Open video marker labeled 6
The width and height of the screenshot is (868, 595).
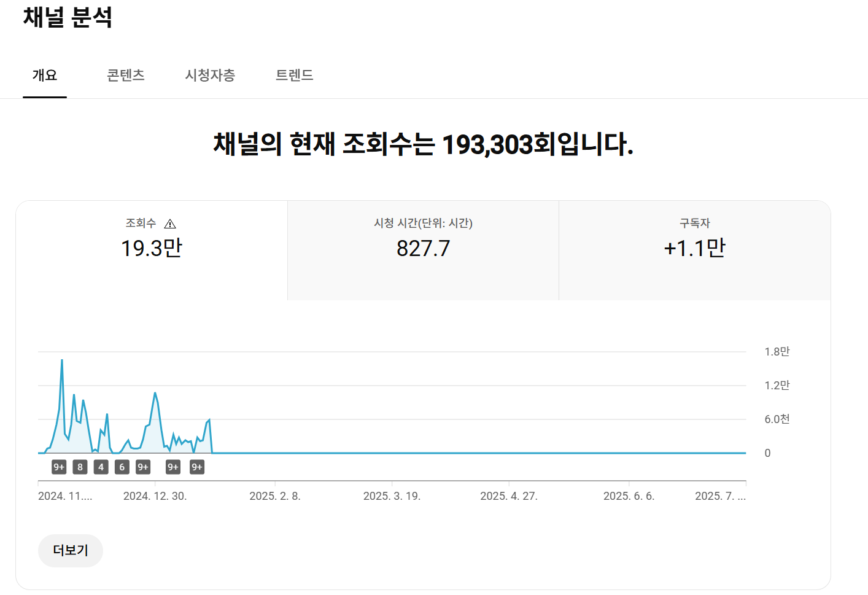(x=122, y=467)
